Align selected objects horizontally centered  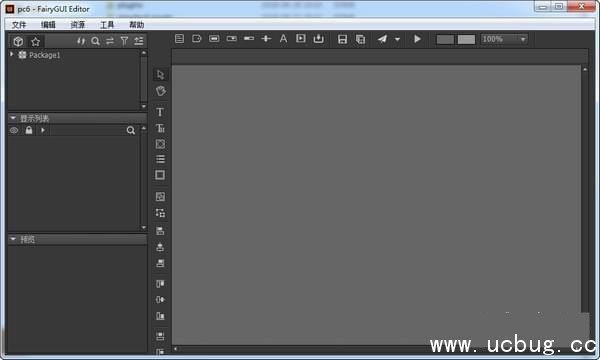coord(160,247)
